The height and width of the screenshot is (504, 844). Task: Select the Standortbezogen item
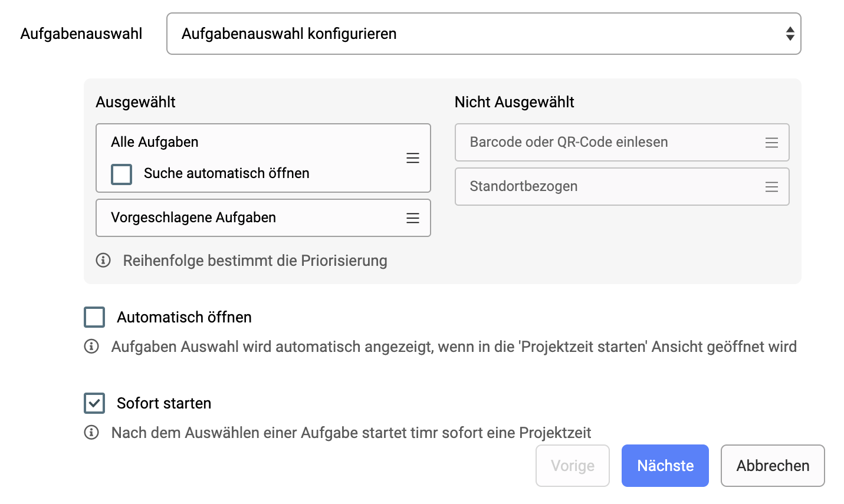click(622, 186)
